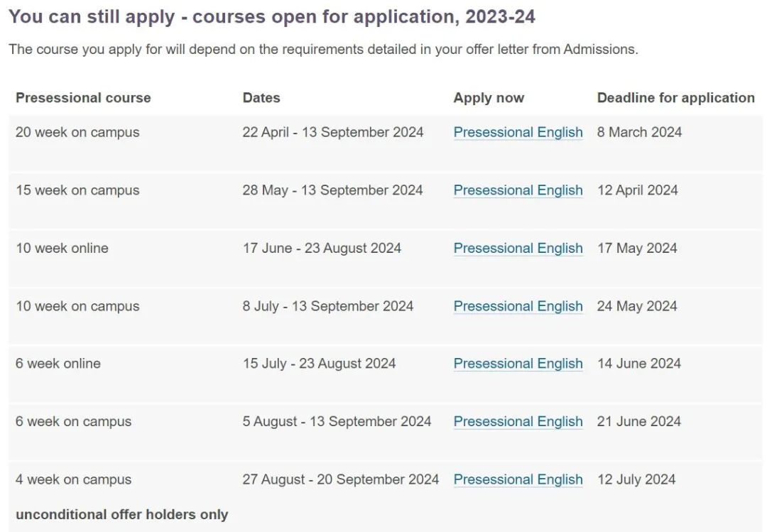The image size is (767, 532).
Task: Click the 'Dates' column header
Action: (261, 98)
